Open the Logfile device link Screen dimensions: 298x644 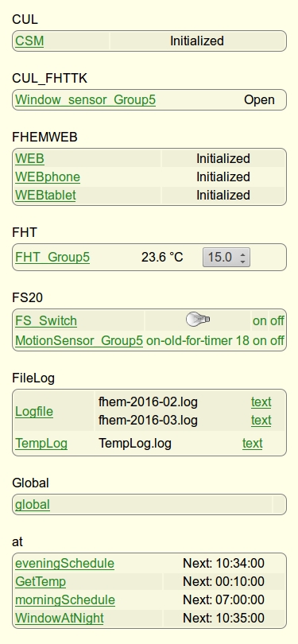34,411
